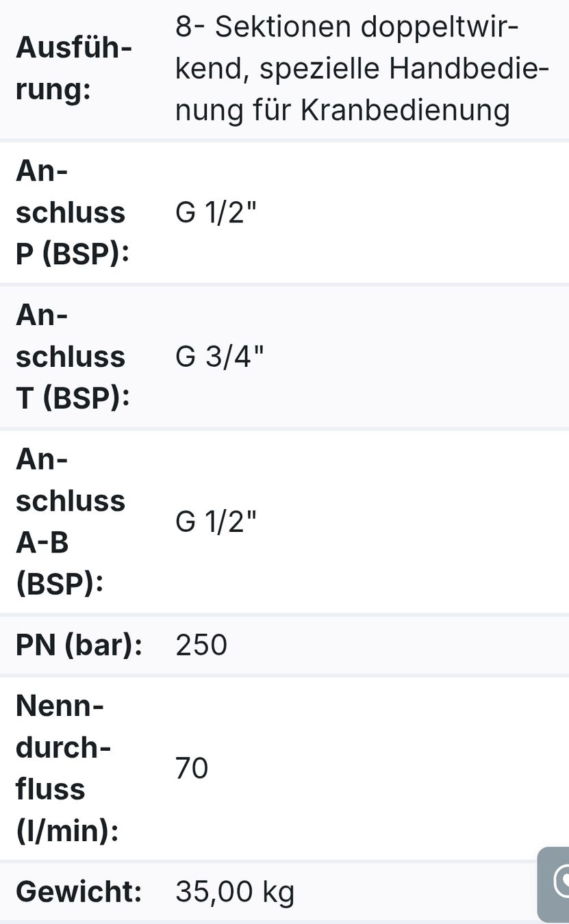This screenshot has width=569, height=924.
Task: Click the word Kranbedienung in the description
Action: click(x=405, y=110)
